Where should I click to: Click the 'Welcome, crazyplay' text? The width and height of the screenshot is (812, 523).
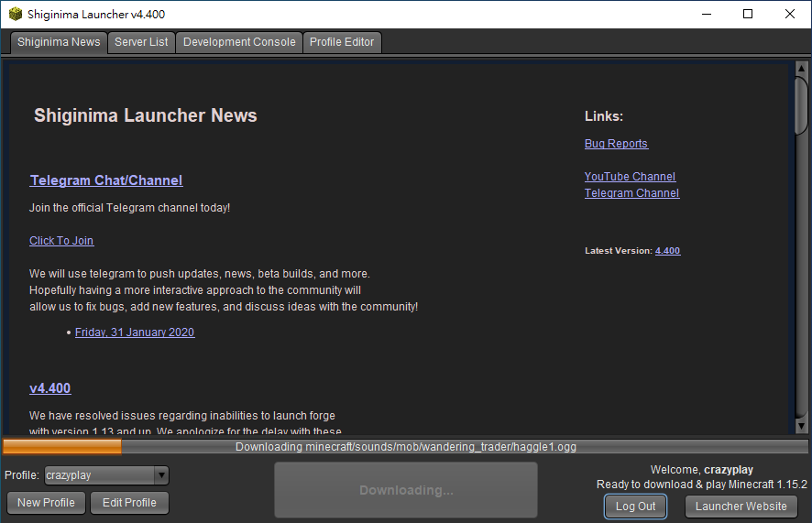(702, 470)
